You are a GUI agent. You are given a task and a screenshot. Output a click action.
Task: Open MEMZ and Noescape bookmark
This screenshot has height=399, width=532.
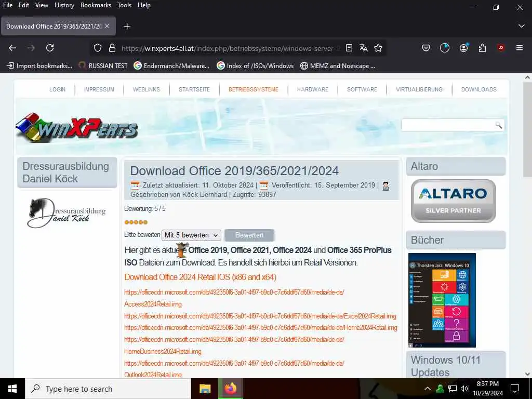coord(338,66)
